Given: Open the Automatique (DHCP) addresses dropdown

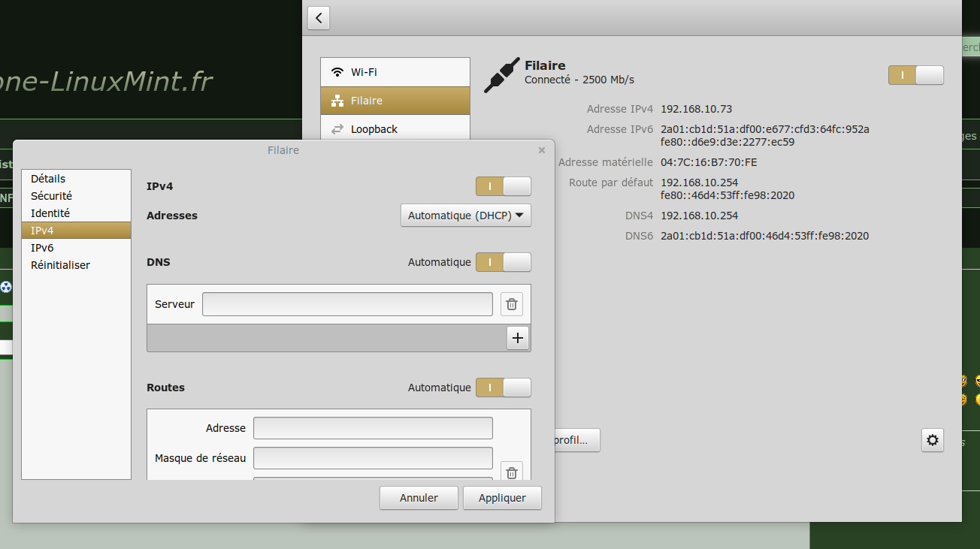Looking at the screenshot, I should click(x=466, y=216).
